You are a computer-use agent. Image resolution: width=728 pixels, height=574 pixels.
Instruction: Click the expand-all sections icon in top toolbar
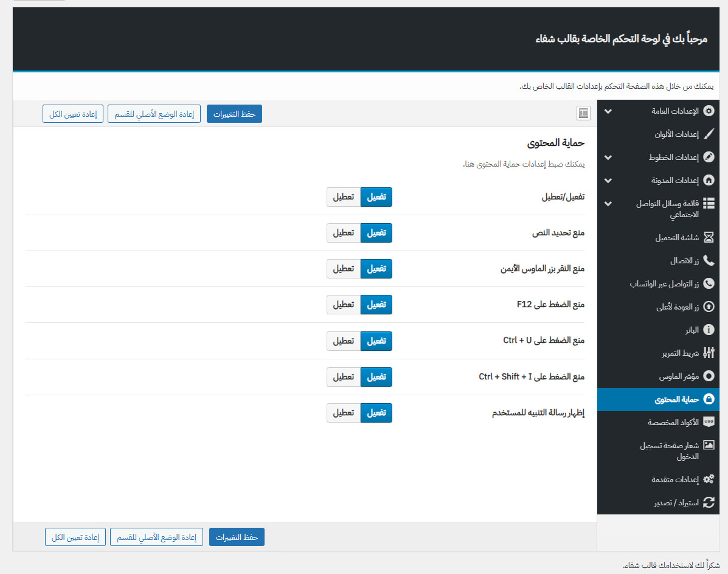(x=583, y=113)
